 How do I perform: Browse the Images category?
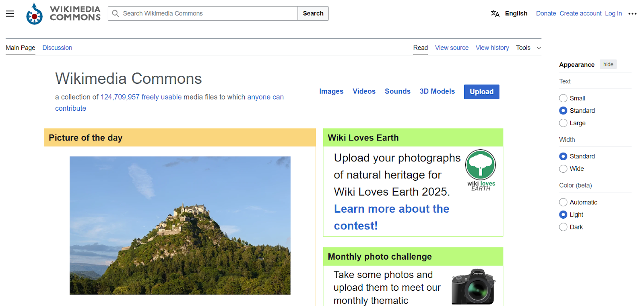point(331,91)
